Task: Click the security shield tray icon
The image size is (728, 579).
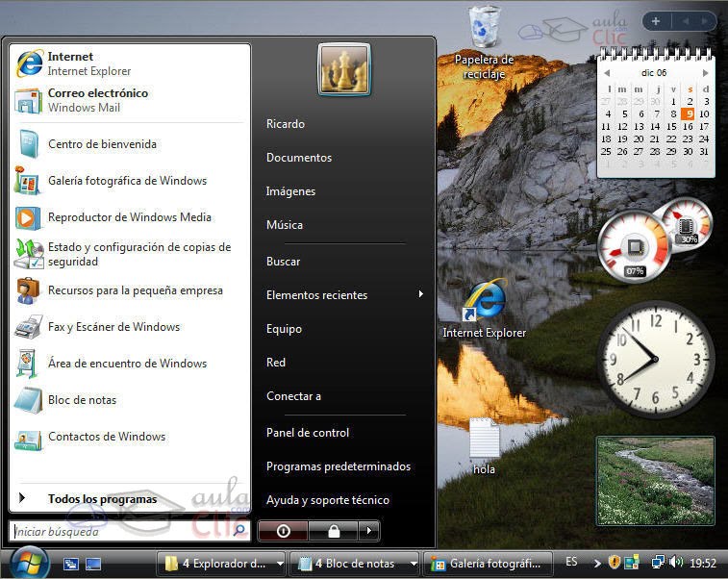Action: pyautogui.click(x=615, y=563)
